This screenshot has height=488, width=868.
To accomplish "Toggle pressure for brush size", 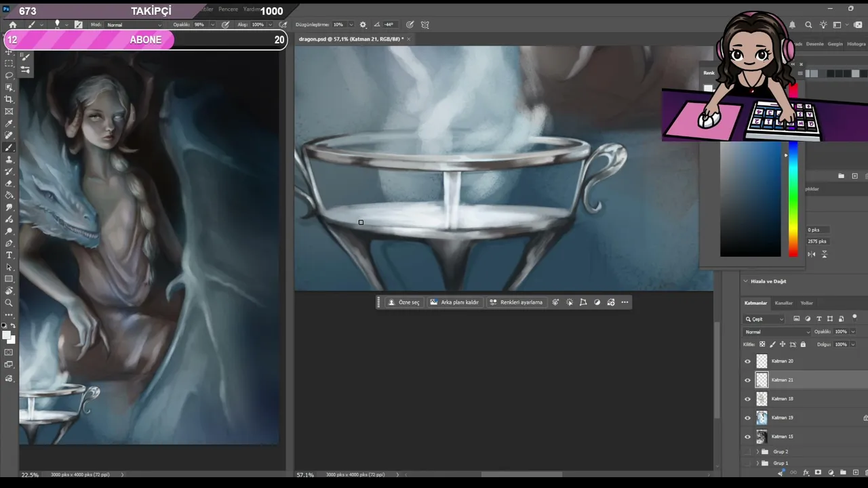I will point(410,25).
